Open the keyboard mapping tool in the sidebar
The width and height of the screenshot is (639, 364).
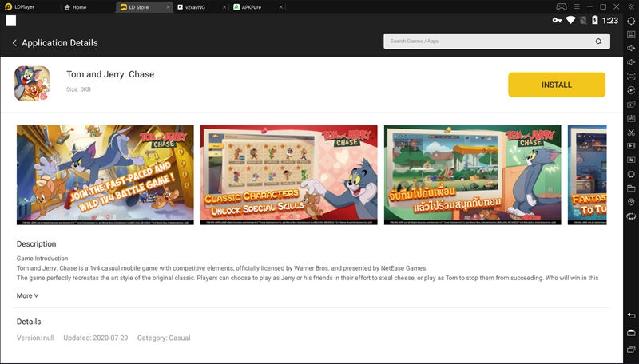coord(631,34)
